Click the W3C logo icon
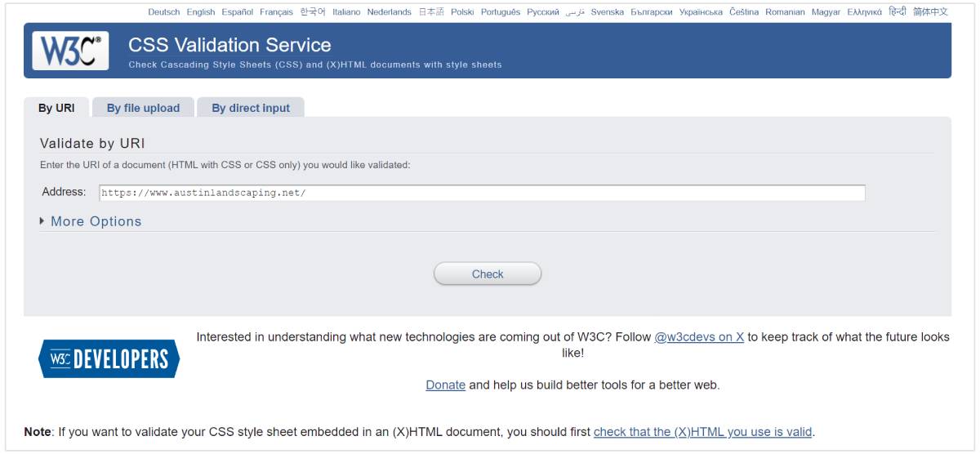Screen dimensions: 980x454 point(70,51)
